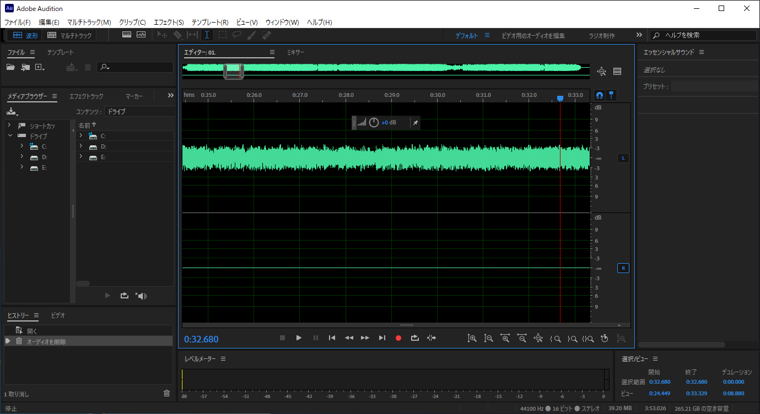
Task: Click the zoom to selection crosshair icon
Action: tap(602, 71)
